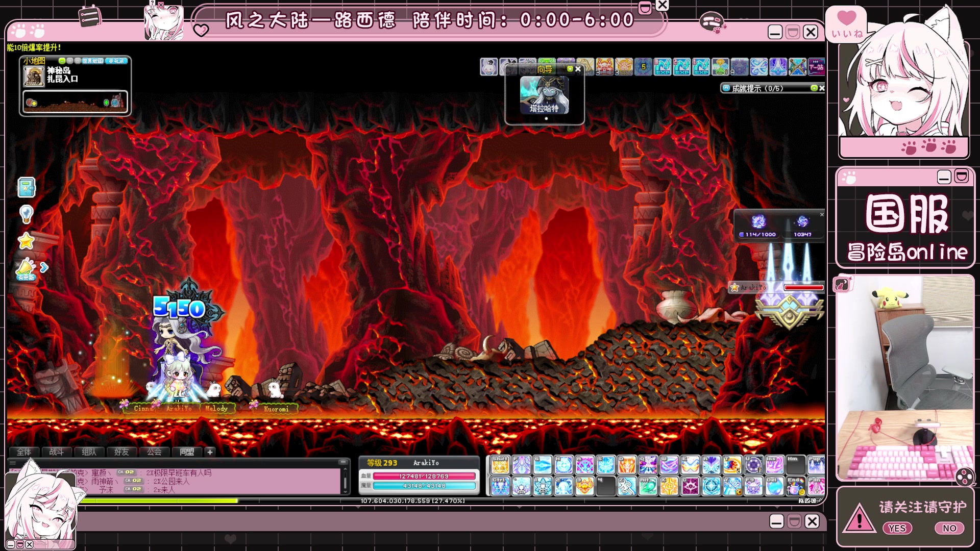This screenshot has width=980, height=551.
Task: Open the 世界地图 world map
Action: 93,61
